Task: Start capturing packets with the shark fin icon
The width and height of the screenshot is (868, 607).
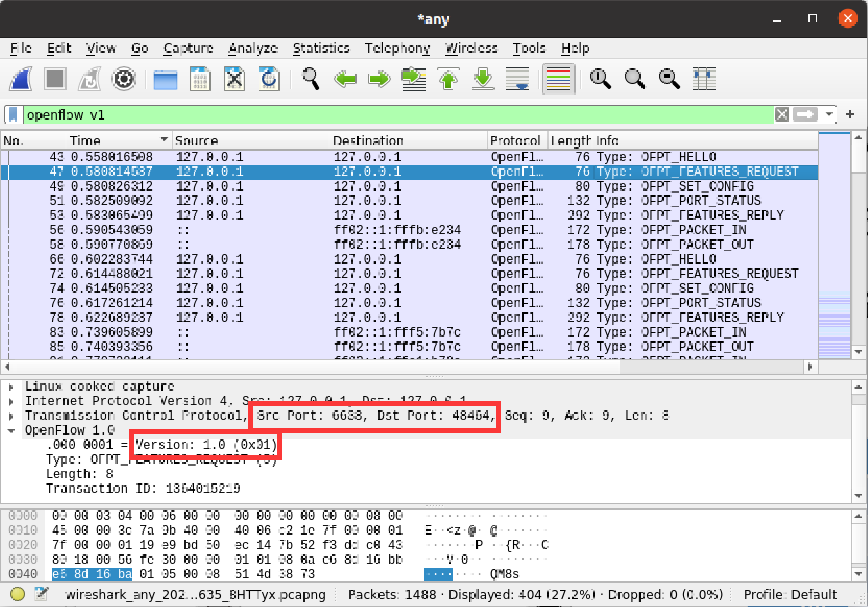Action: tap(20, 79)
